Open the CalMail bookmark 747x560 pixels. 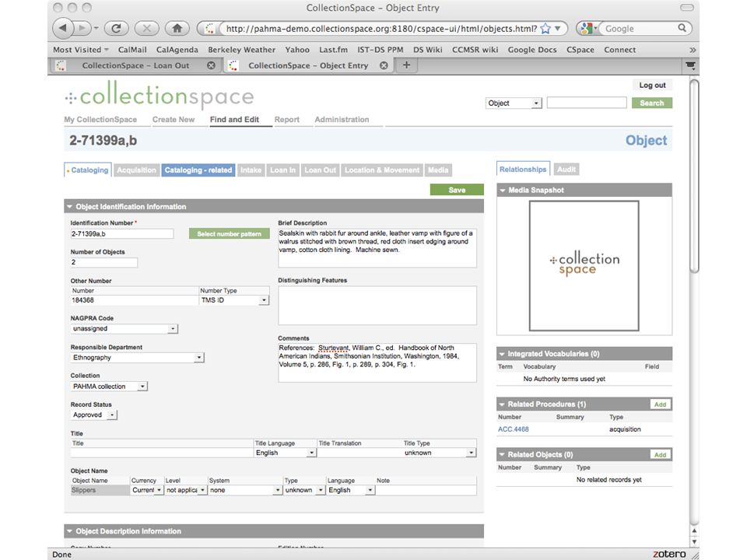click(x=132, y=50)
